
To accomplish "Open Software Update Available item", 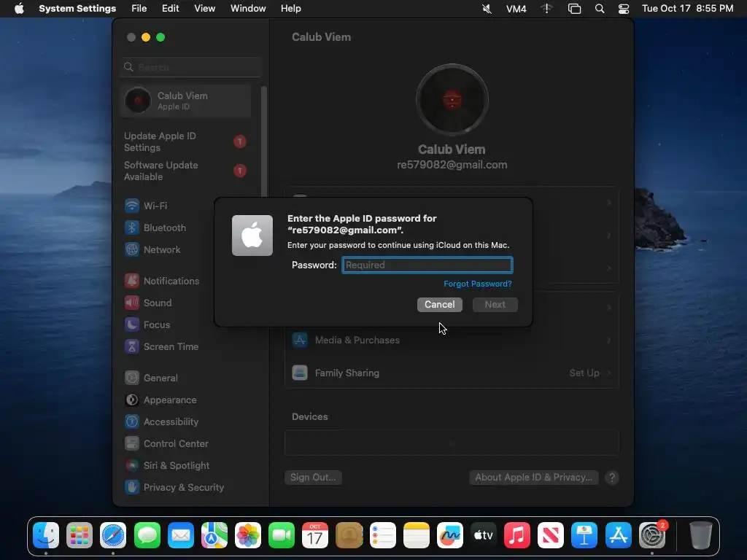I will (186, 171).
